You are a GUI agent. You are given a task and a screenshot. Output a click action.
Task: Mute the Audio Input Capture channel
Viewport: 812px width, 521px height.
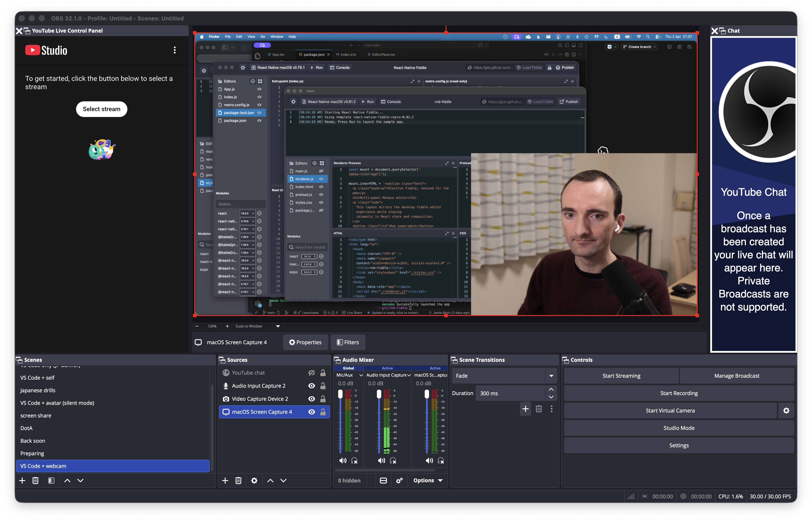click(x=382, y=461)
